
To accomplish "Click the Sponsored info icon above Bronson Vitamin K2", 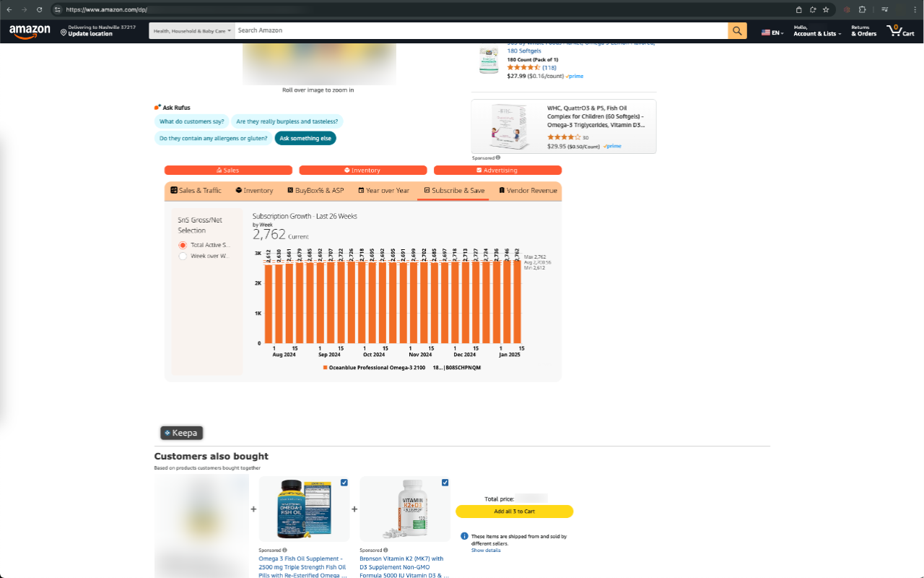I will click(385, 550).
